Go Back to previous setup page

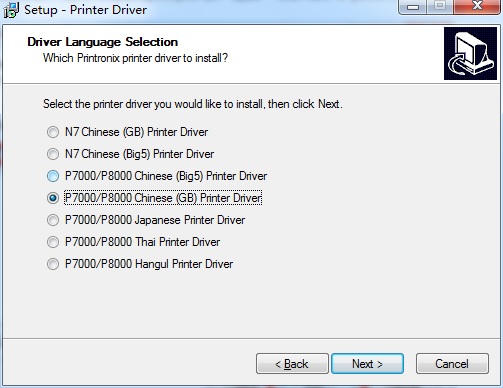pos(292,364)
